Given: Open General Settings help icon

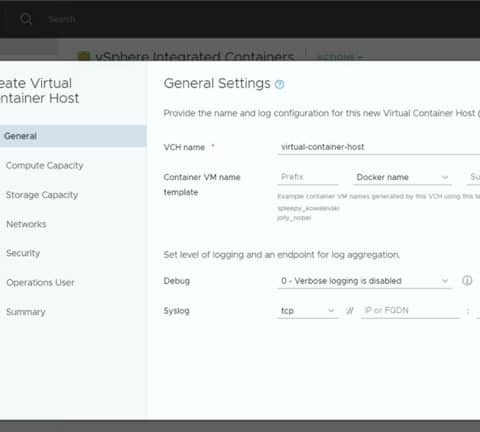Looking at the screenshot, I should 279,84.
